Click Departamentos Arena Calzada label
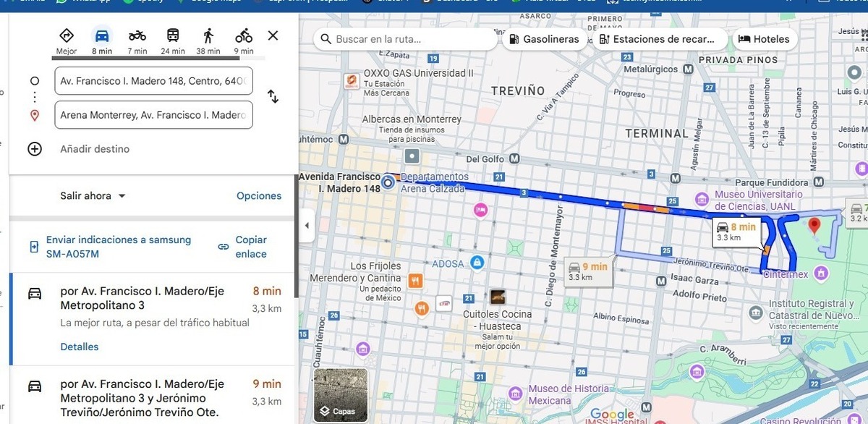 [434, 182]
